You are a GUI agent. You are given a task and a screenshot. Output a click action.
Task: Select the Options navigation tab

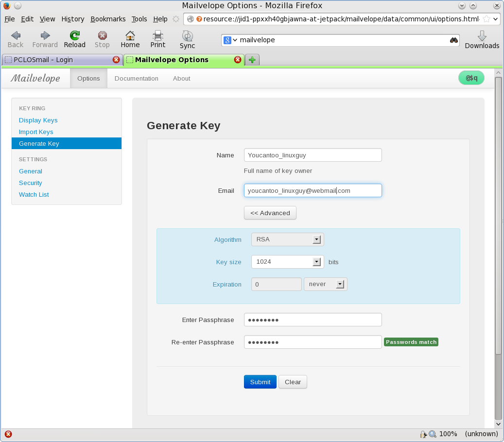pyautogui.click(x=88, y=78)
